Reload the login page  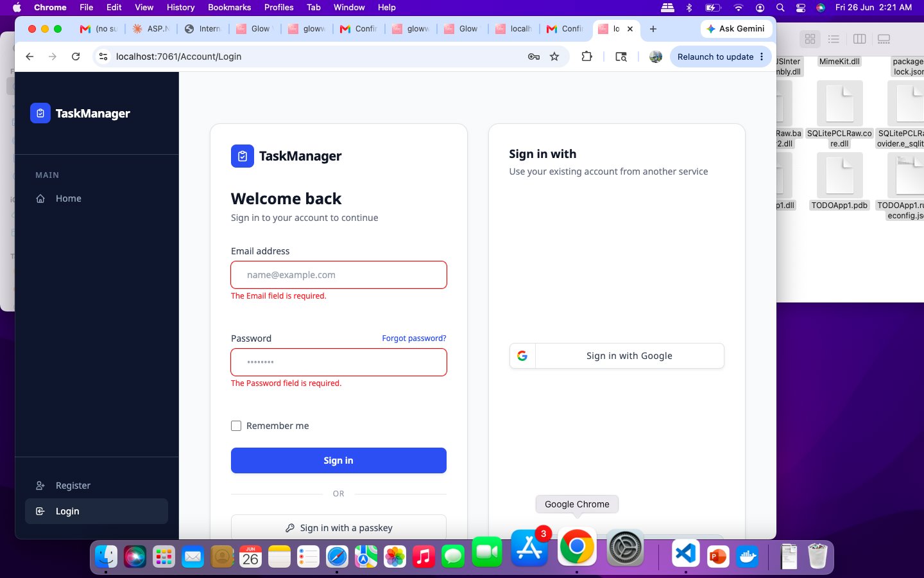coord(76,57)
